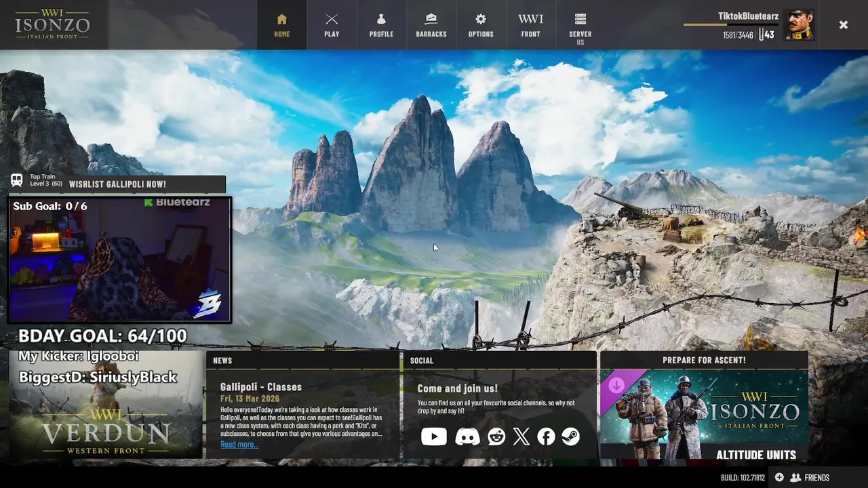The width and height of the screenshot is (868, 488).
Task: Click the Isonzo Italian Front logo
Action: pyautogui.click(x=52, y=24)
